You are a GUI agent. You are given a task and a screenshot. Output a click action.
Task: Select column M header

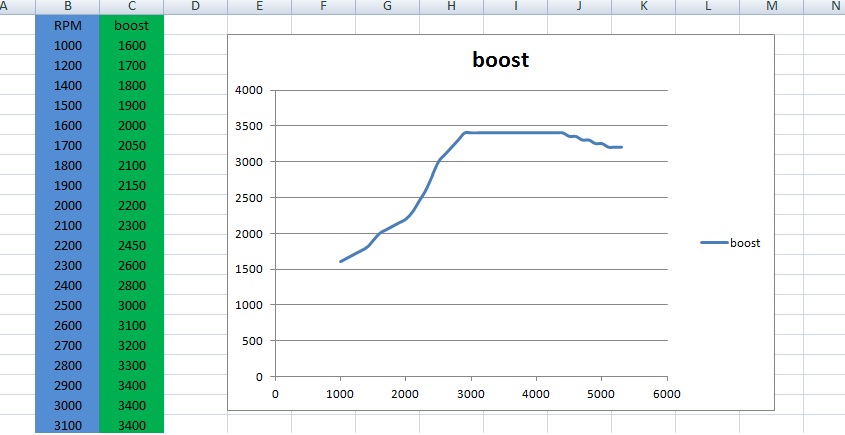click(772, 6)
